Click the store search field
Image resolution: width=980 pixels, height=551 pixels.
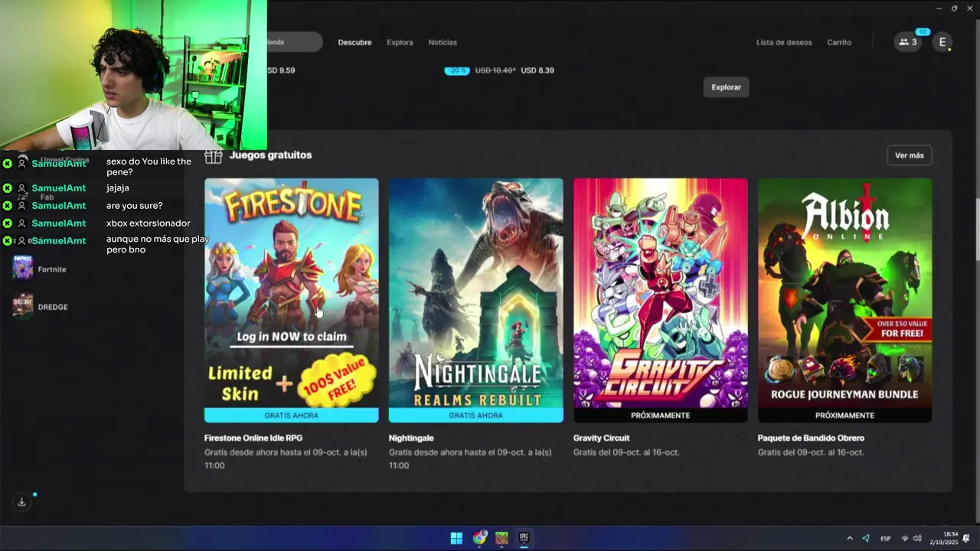coord(294,42)
